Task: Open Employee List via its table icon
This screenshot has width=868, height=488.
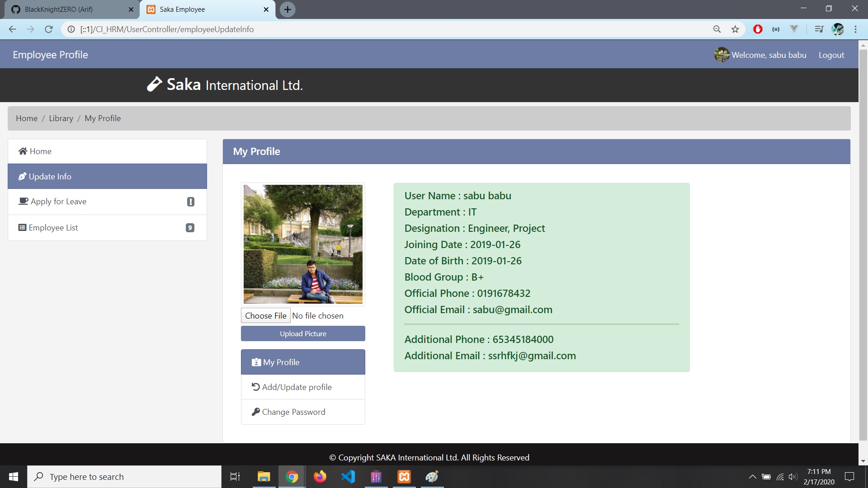Action: [22, 227]
